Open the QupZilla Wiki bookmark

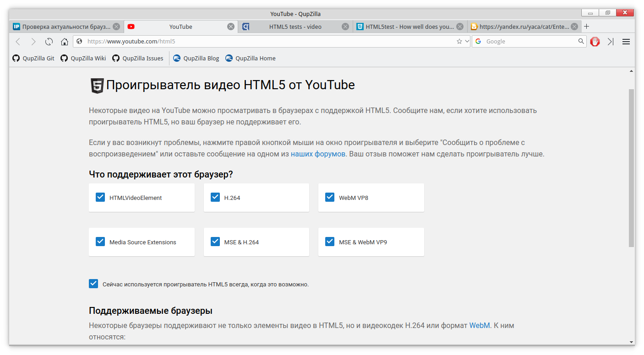click(x=83, y=58)
